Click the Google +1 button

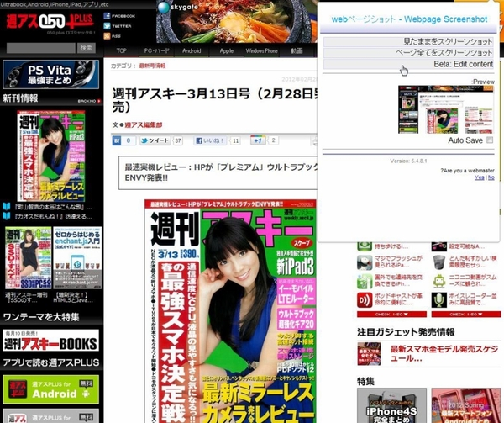pos(258,140)
